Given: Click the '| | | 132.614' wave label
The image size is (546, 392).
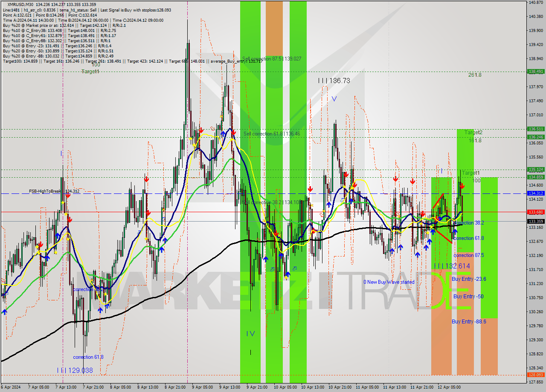Looking at the screenshot, I should [452, 266].
